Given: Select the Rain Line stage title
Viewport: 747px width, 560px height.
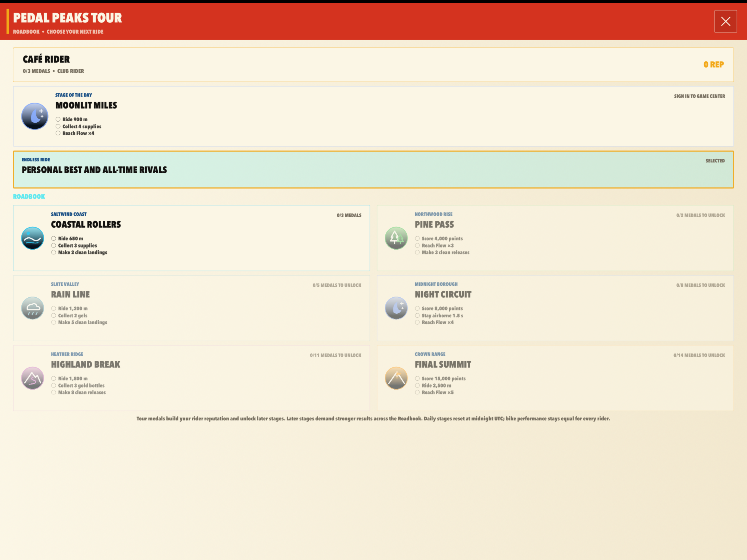Looking at the screenshot, I should [x=70, y=294].
